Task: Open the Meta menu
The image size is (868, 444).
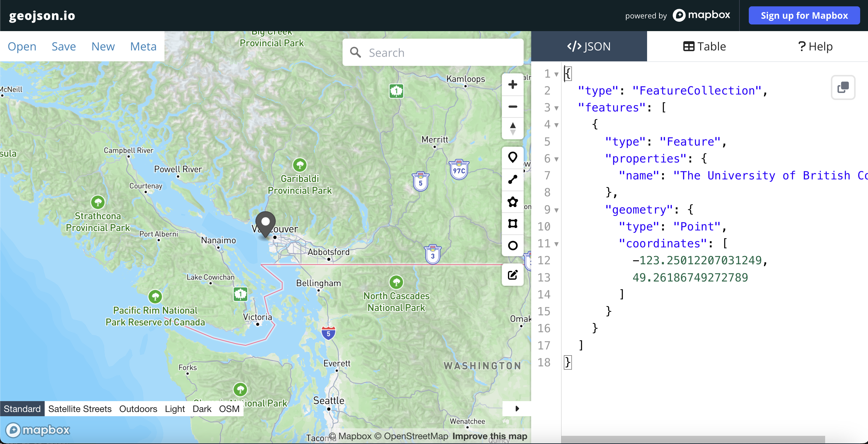Action: pos(143,46)
